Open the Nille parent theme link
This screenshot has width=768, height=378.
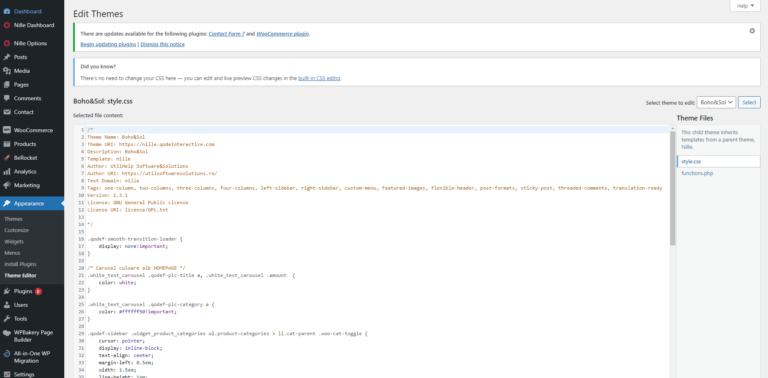coord(687,146)
